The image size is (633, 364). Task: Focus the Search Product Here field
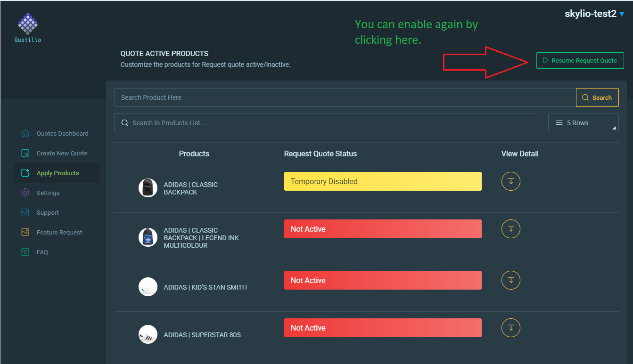[x=345, y=97]
